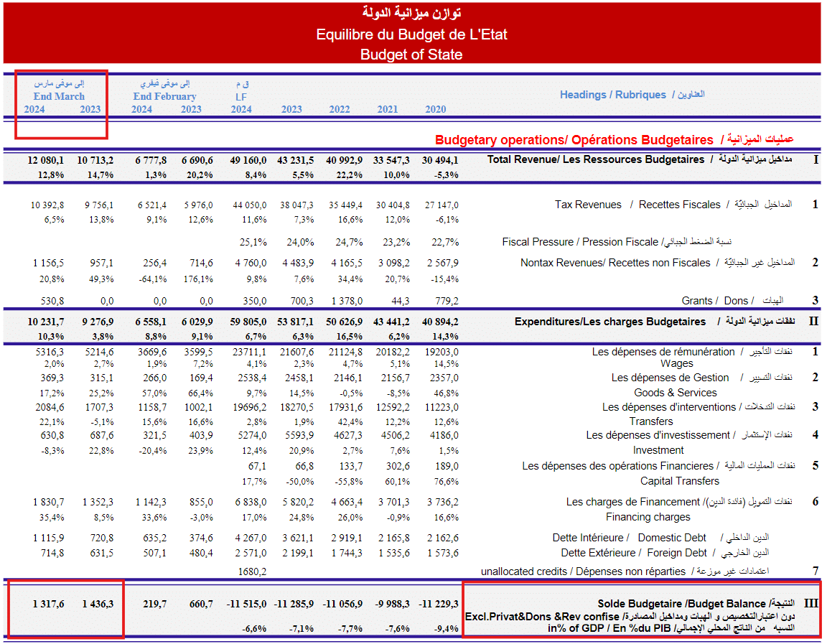Click the 'Capital Transfers' row label
The width and height of the screenshot is (827, 644).
(x=679, y=481)
